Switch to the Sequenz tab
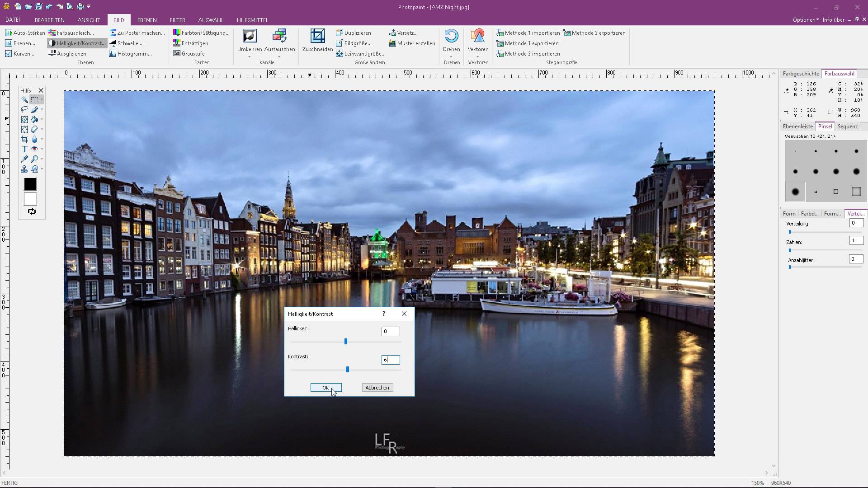868x488 pixels. pos(848,127)
